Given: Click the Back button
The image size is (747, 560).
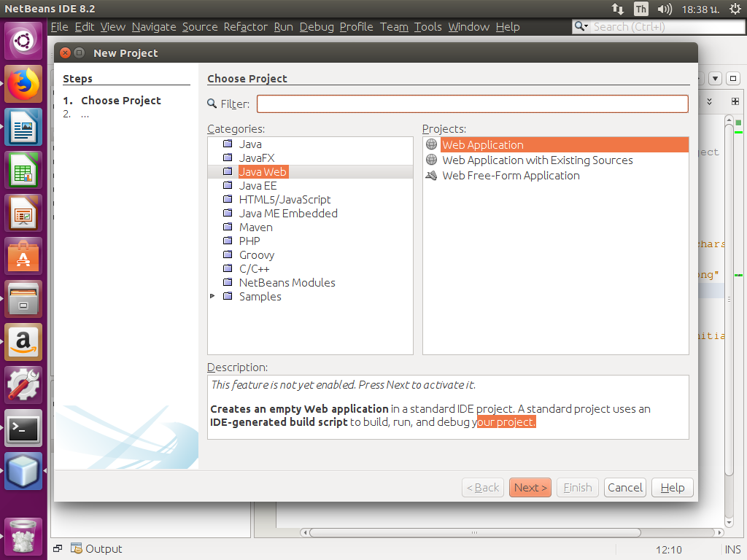Looking at the screenshot, I should pos(483,488).
